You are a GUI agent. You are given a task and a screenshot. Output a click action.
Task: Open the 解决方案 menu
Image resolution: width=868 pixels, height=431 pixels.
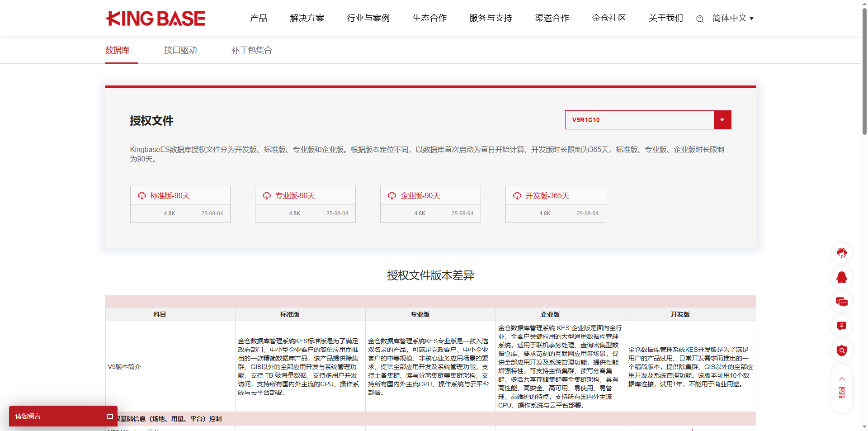pyautogui.click(x=307, y=18)
